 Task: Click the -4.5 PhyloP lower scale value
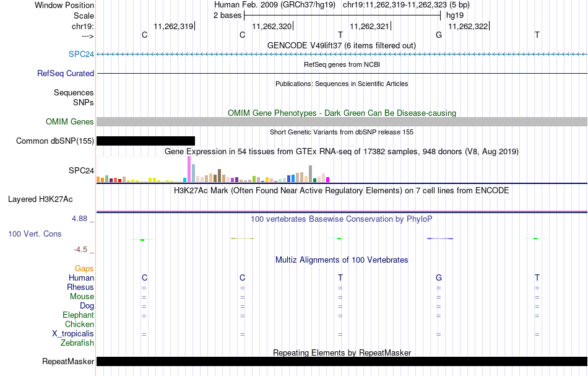(x=80, y=250)
